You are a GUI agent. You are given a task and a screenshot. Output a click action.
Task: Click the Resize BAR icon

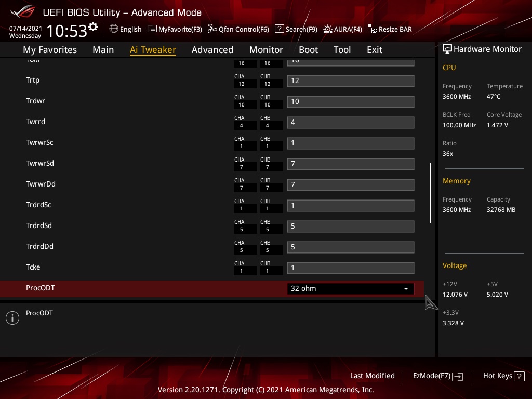[x=372, y=29]
